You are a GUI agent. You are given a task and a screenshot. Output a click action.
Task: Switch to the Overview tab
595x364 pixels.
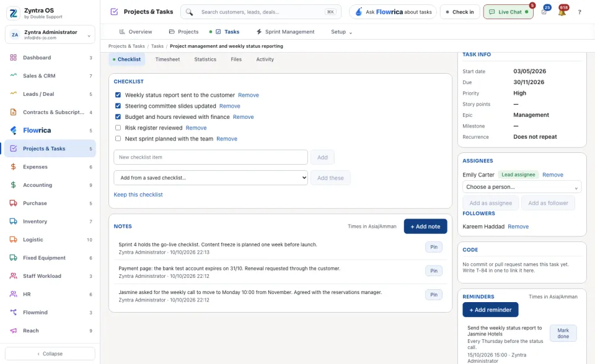136,32
